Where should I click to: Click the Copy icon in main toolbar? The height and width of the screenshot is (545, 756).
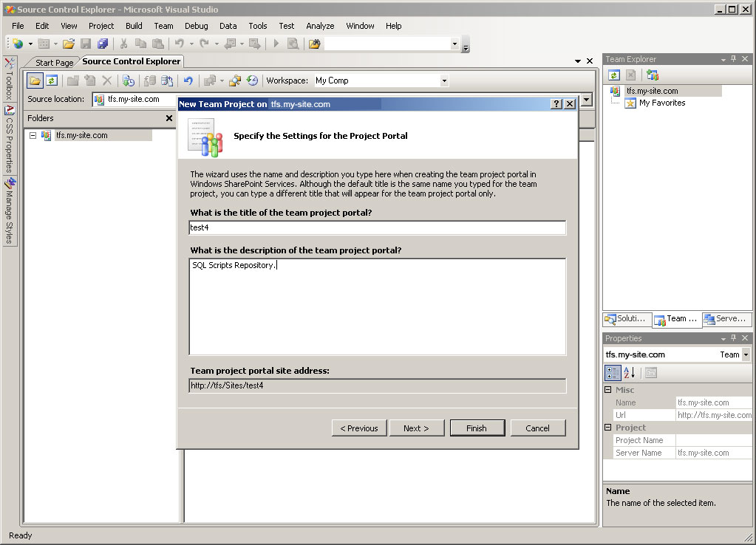click(141, 44)
